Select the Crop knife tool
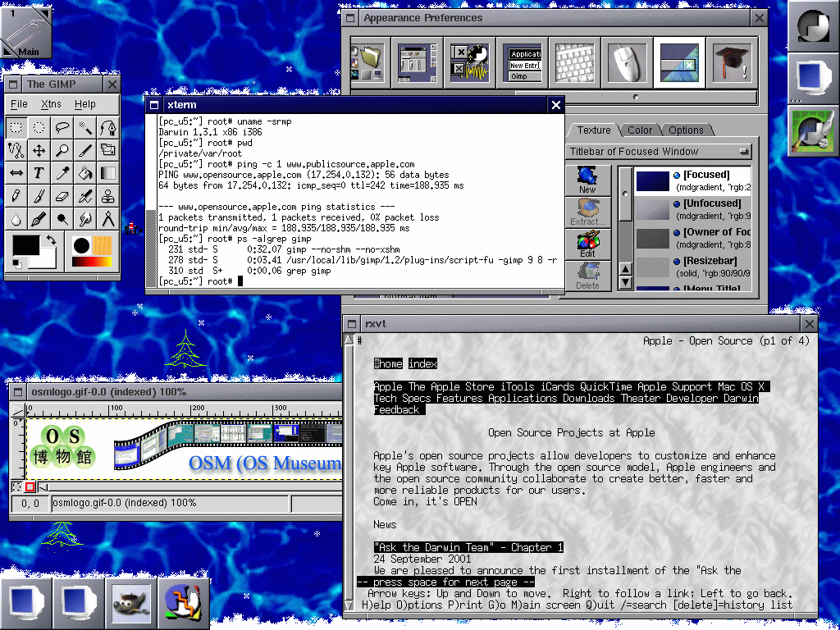Screen dimensions: 840x630 84,151
